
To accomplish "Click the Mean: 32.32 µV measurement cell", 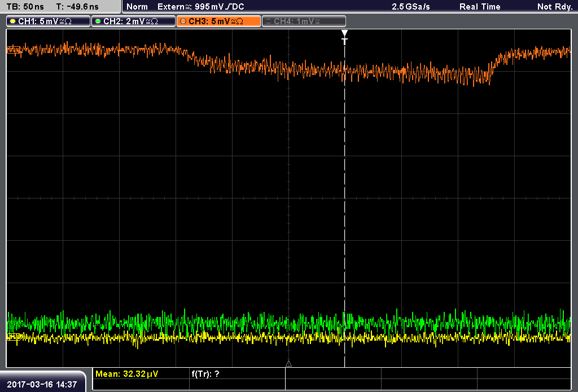I will (141, 373).
